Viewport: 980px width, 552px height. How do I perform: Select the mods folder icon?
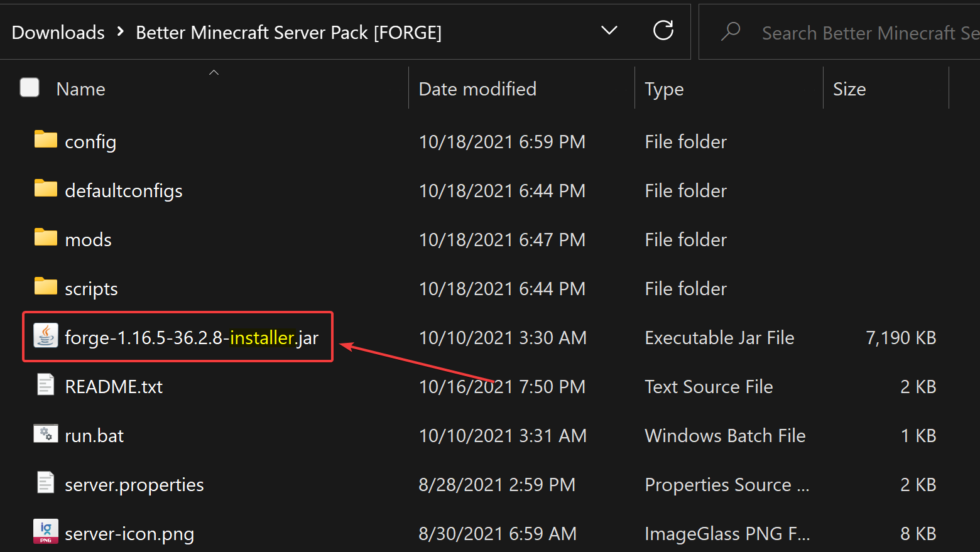point(45,237)
